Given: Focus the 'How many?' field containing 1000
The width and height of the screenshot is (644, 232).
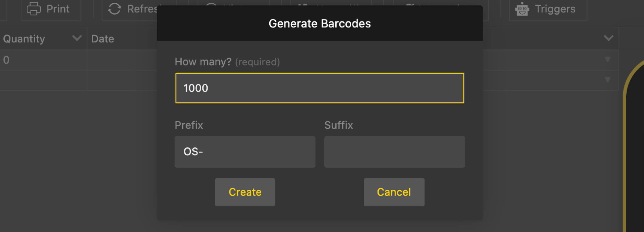Looking at the screenshot, I should 319,88.
